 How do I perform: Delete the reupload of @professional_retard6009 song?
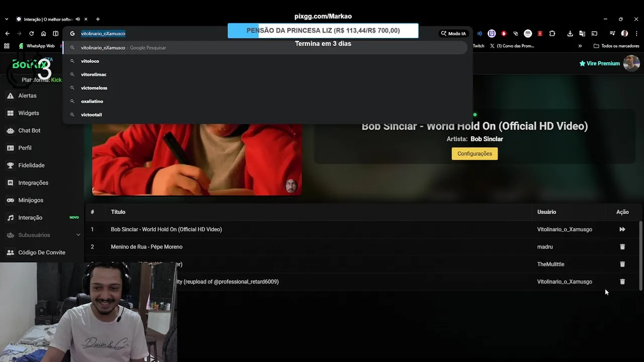pyautogui.click(x=622, y=282)
